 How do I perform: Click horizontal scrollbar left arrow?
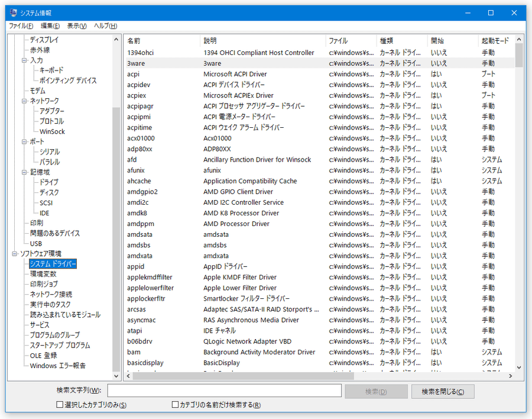tap(129, 376)
